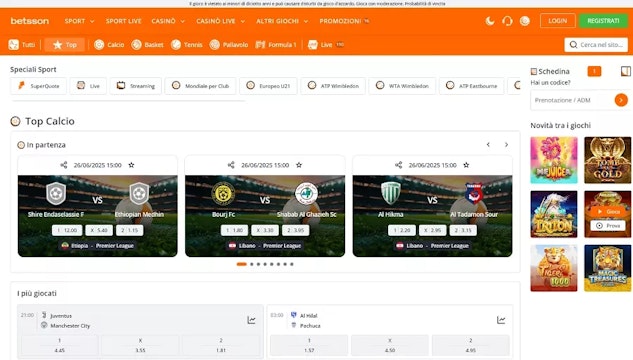The image size is (633, 360).
Task: Open ATP Eastbourne special
Action: point(472,86)
